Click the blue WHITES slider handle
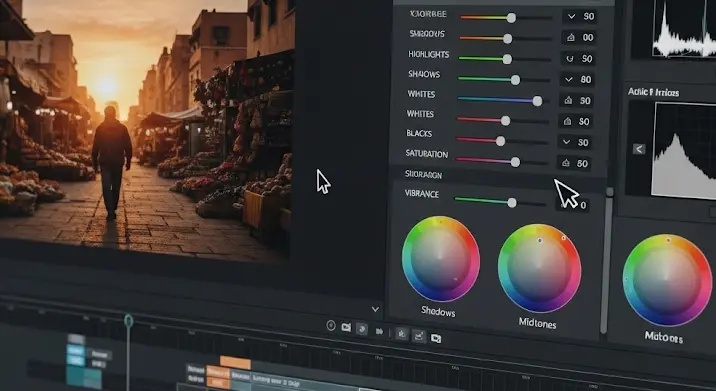 tap(538, 101)
